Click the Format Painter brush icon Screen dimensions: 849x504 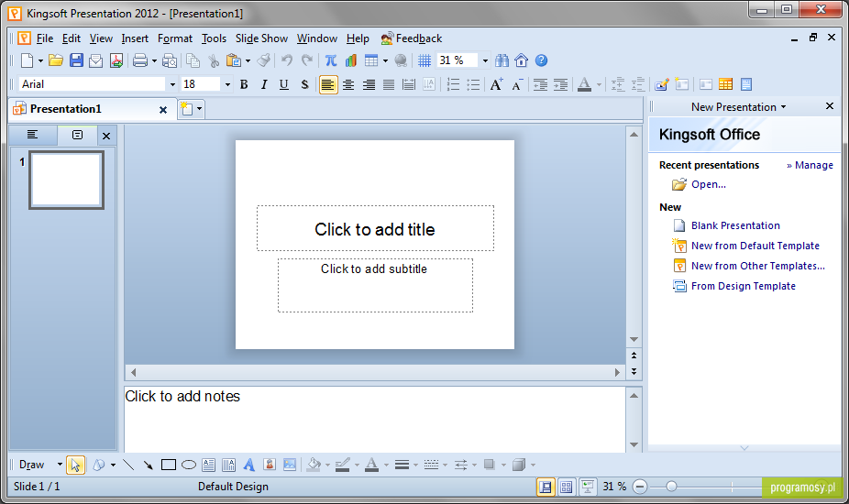(264, 60)
